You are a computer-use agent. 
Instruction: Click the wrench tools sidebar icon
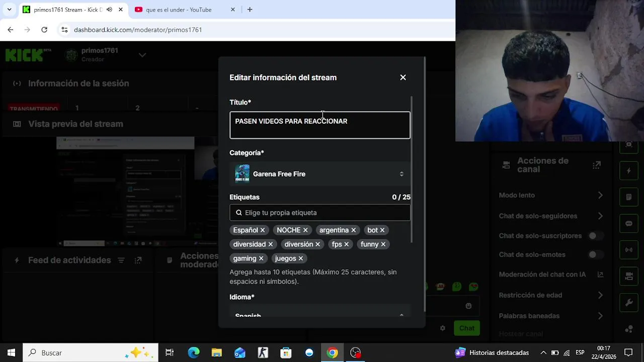pos(629,303)
